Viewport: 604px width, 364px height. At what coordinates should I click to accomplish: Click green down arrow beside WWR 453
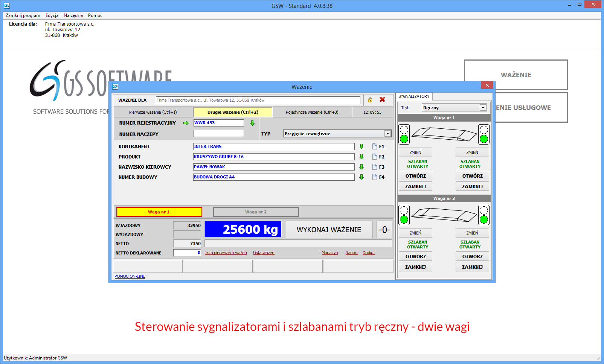pos(252,123)
